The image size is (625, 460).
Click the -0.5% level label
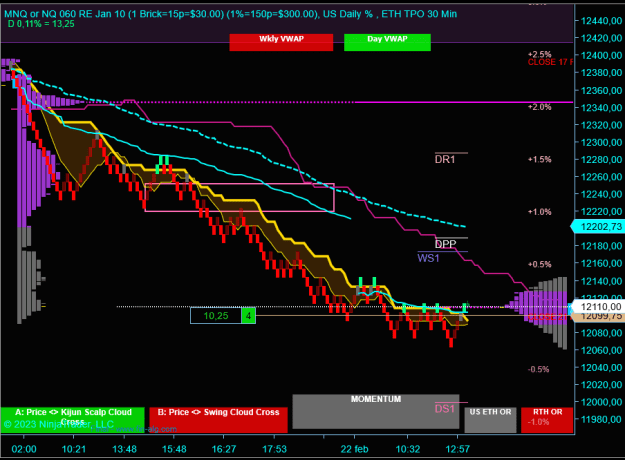[x=539, y=369]
